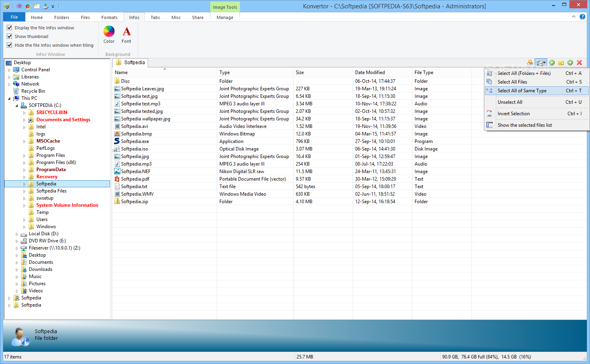The height and width of the screenshot is (364, 590).
Task: Expand the Windows folder node
Action: pyautogui.click(x=25, y=227)
